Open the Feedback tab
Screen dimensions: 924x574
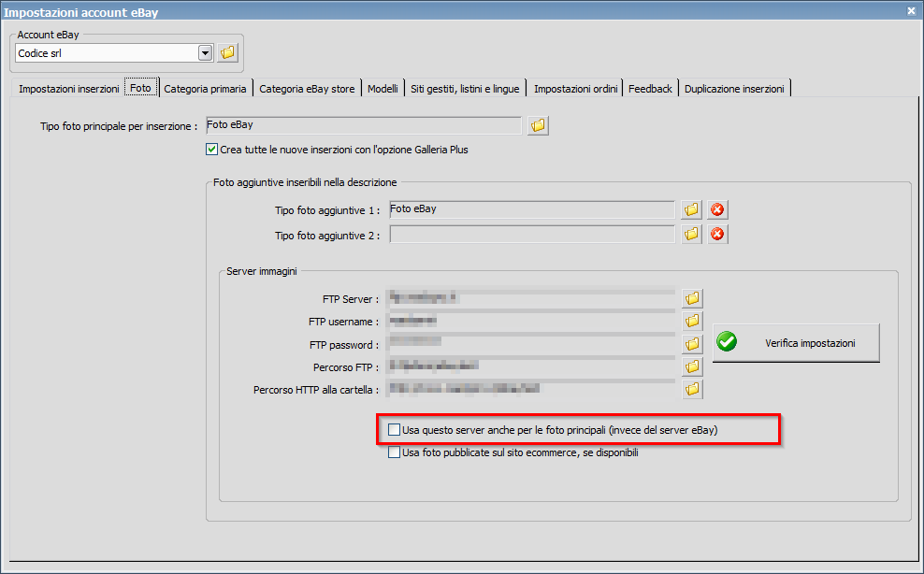tap(650, 89)
